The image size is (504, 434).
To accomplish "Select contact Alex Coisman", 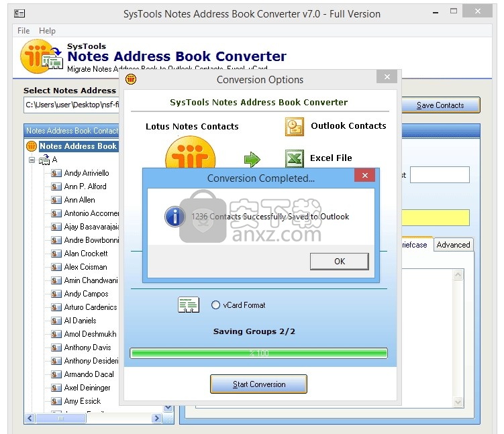I will tap(85, 267).
